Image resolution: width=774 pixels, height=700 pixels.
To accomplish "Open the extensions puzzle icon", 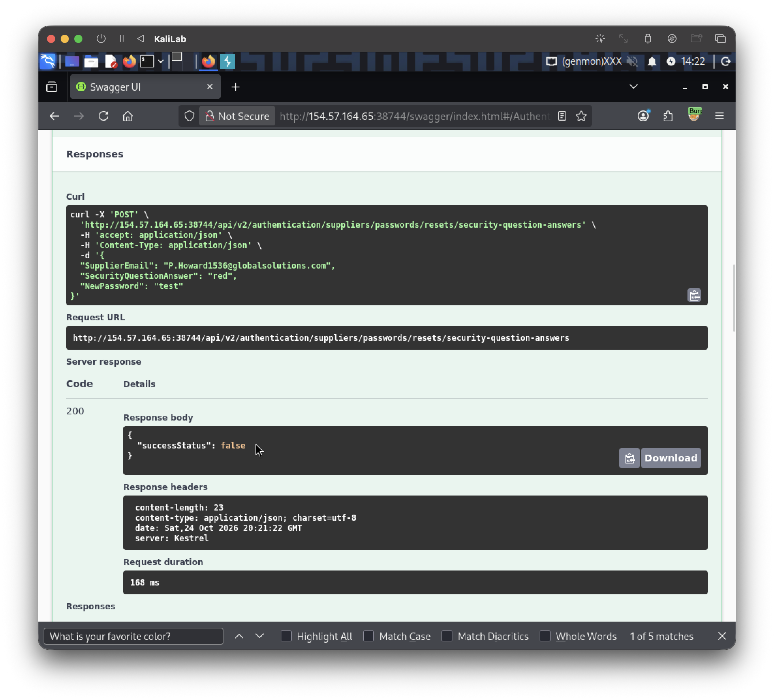I will 668,116.
